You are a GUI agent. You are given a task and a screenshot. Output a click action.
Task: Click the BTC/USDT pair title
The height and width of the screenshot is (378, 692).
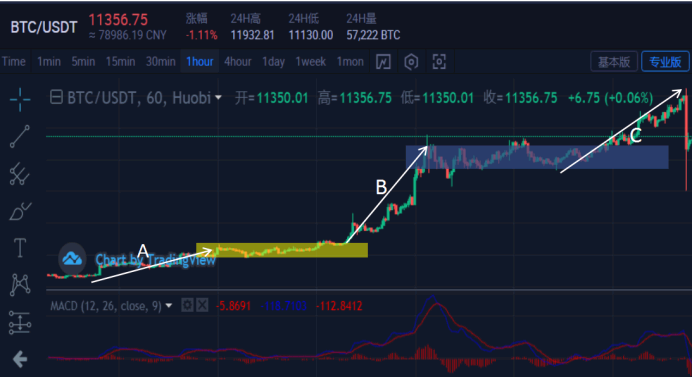click(44, 27)
